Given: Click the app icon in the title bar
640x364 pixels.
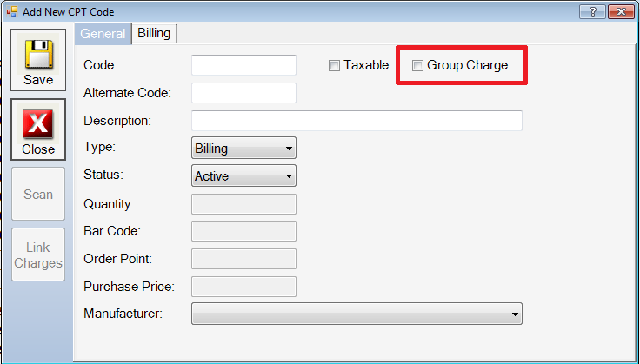Looking at the screenshot, I should 12,11.
